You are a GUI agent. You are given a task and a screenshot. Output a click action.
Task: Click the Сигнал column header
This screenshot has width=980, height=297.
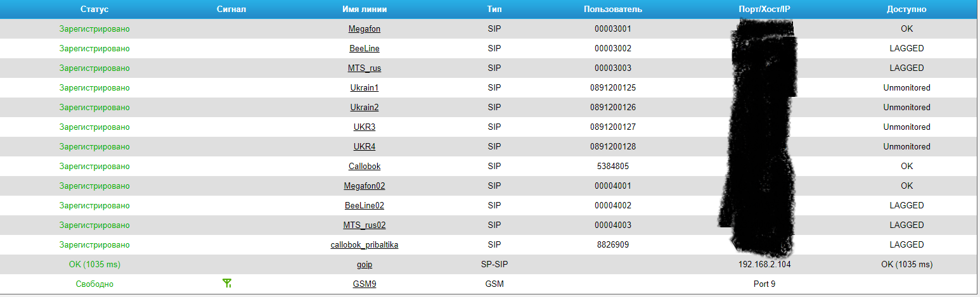tap(231, 9)
